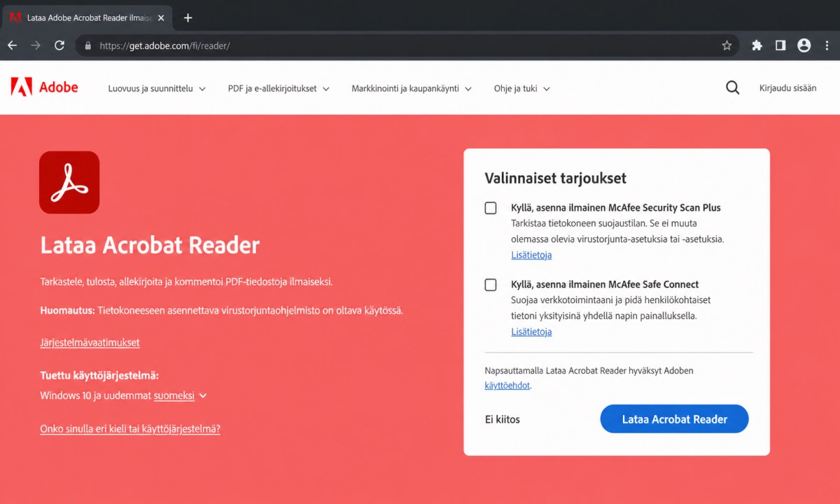Close the Lataa Adobe Acrobat Reader tab
This screenshot has height=504, width=840.
[161, 17]
